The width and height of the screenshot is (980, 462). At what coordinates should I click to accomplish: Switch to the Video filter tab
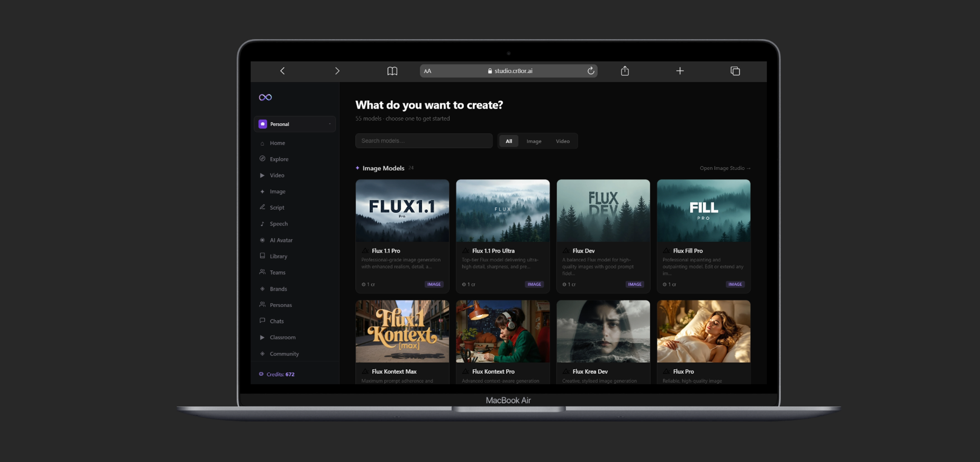563,141
